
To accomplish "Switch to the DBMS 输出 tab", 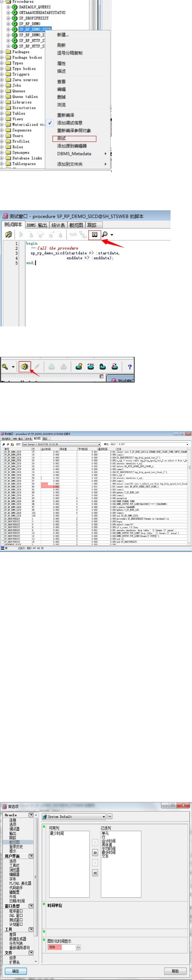I will [37, 225].
